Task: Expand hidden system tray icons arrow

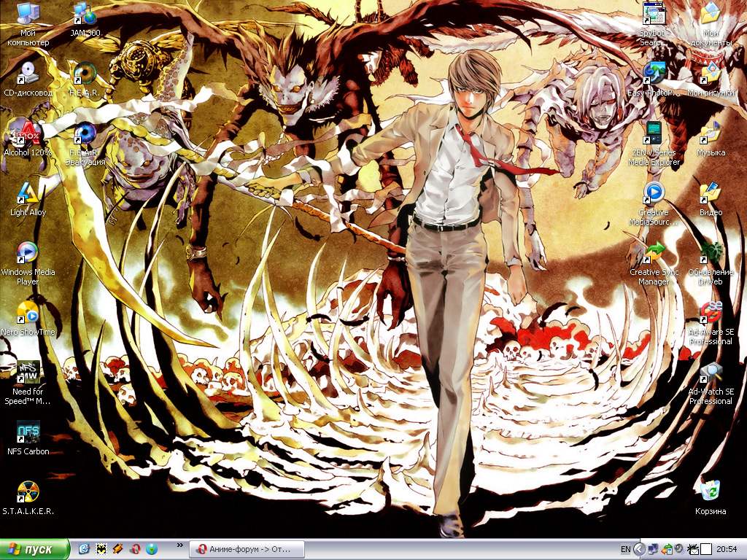Action: 639,550
